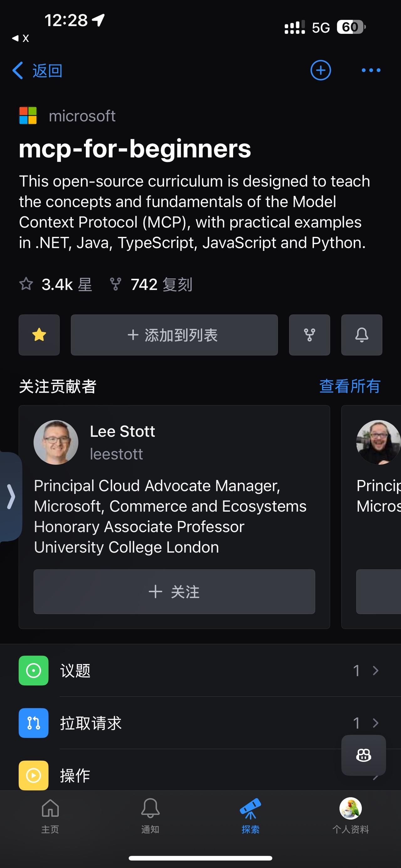
Task: Tap the blue back chevron icon
Action: [18, 70]
